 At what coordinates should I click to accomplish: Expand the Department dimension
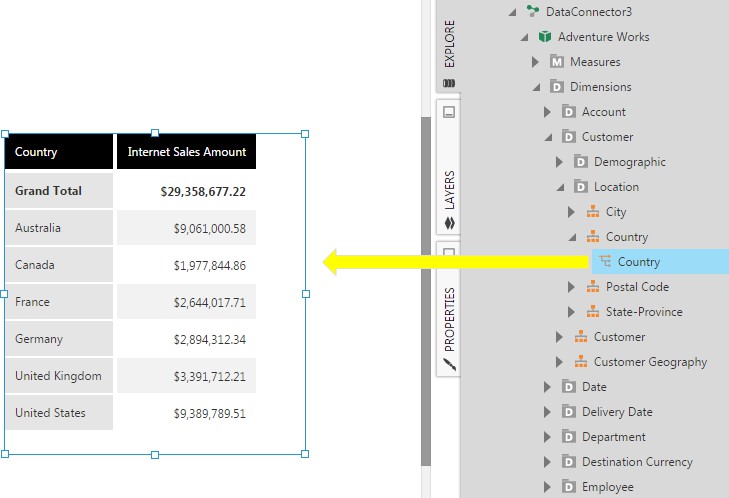(x=547, y=437)
